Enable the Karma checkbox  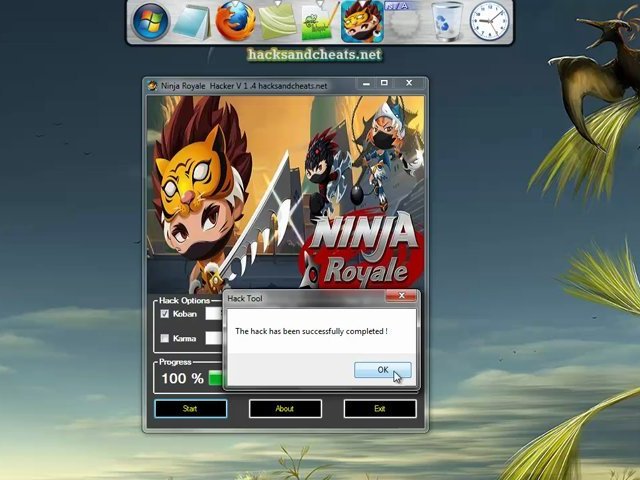pyautogui.click(x=165, y=339)
